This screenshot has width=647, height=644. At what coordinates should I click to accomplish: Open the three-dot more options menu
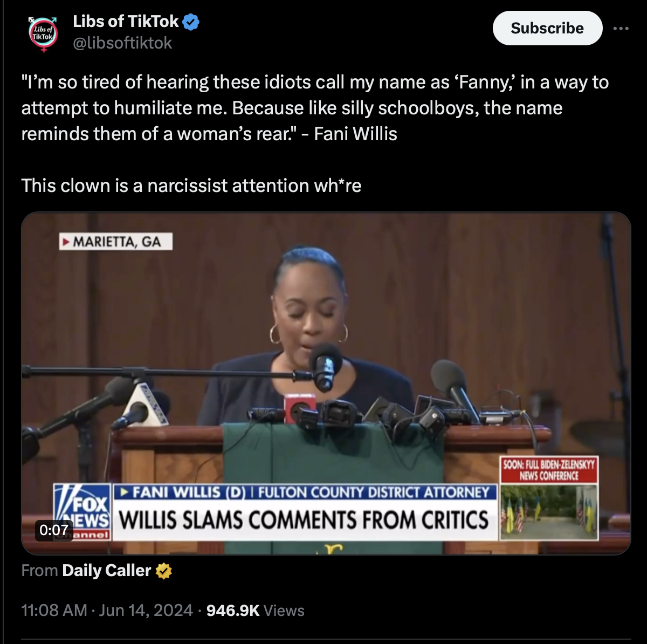(x=621, y=29)
